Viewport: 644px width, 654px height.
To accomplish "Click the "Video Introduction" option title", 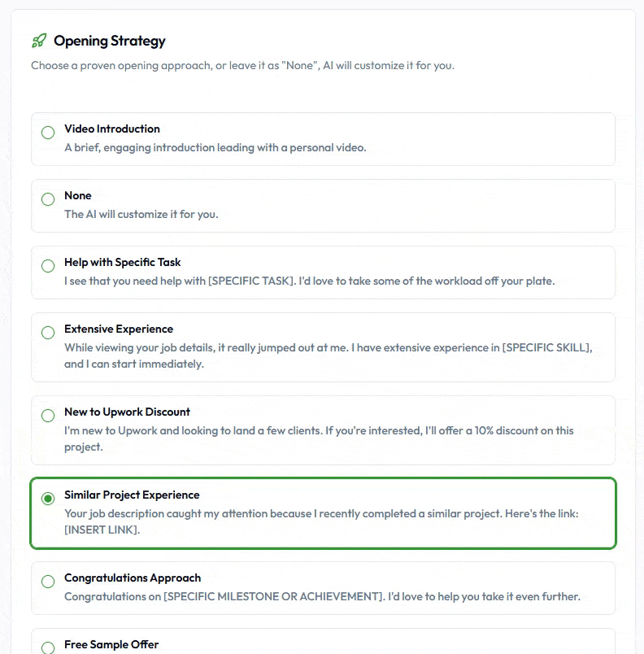I will [x=112, y=129].
